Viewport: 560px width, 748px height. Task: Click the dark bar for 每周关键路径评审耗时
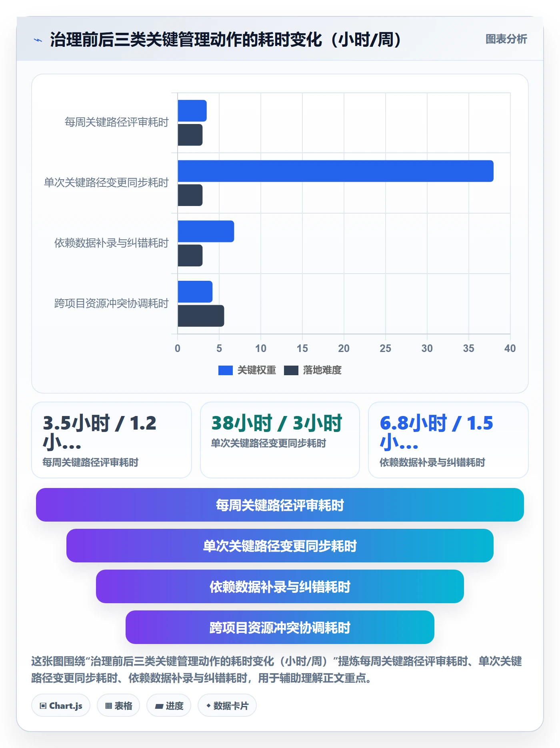pyautogui.click(x=190, y=135)
